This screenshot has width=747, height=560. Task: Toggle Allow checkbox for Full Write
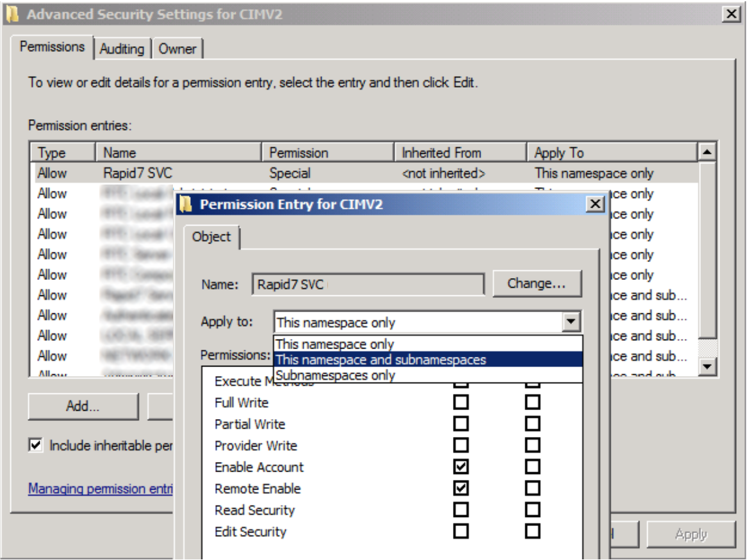pos(461,402)
